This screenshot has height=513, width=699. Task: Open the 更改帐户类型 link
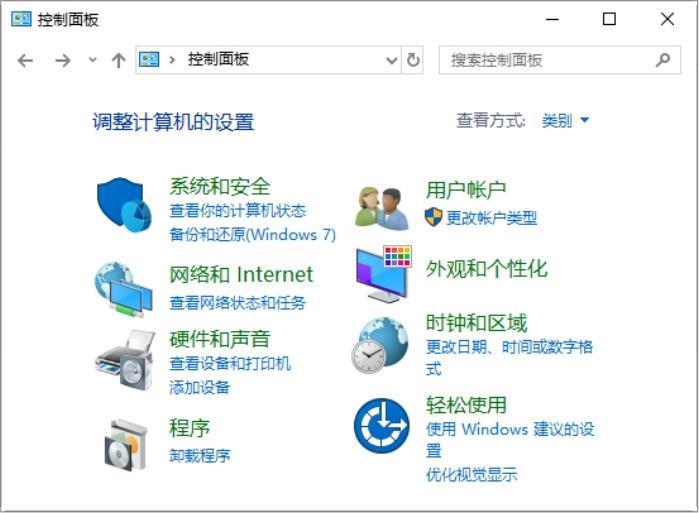(492, 218)
